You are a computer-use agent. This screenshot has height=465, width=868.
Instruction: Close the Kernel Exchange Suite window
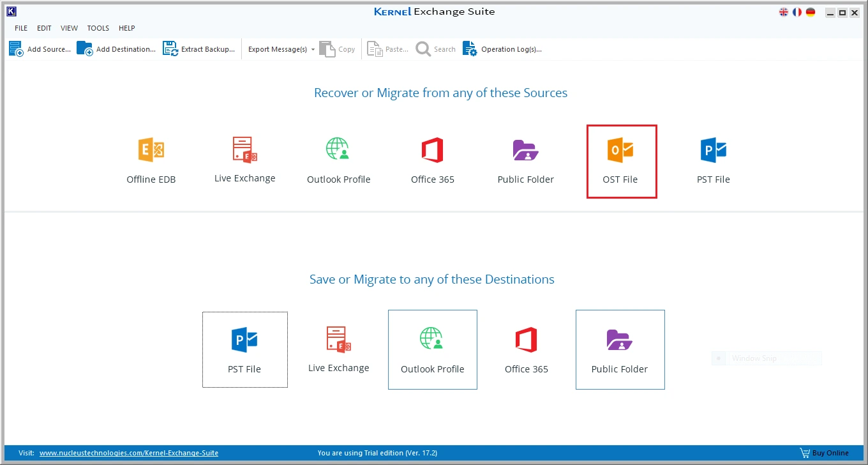(x=855, y=12)
